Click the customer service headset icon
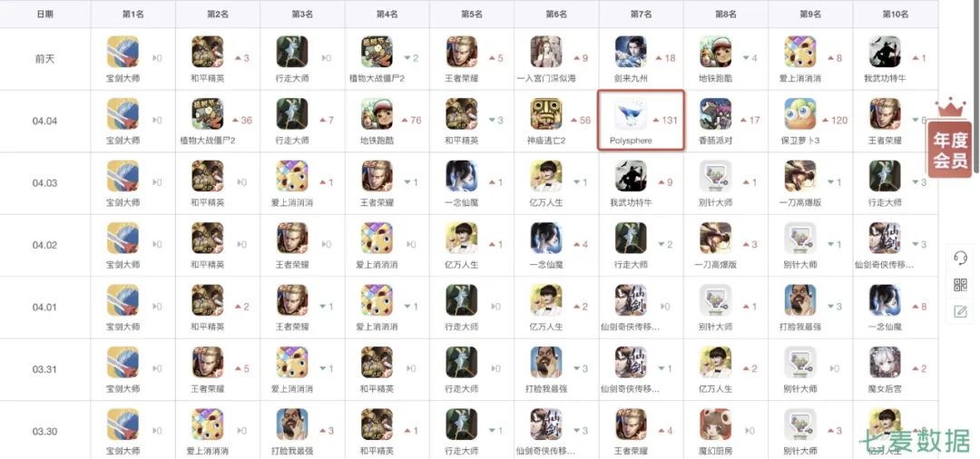Screen dimensions: 980x459 pyautogui.click(x=961, y=258)
